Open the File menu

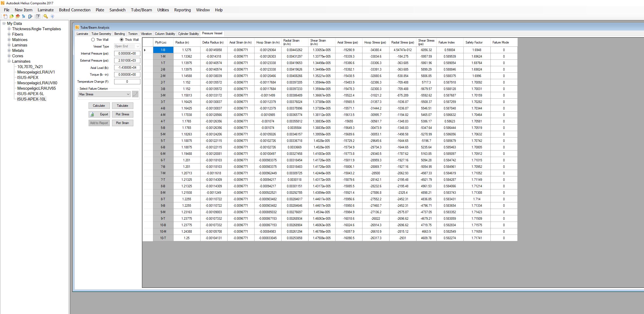(7, 10)
